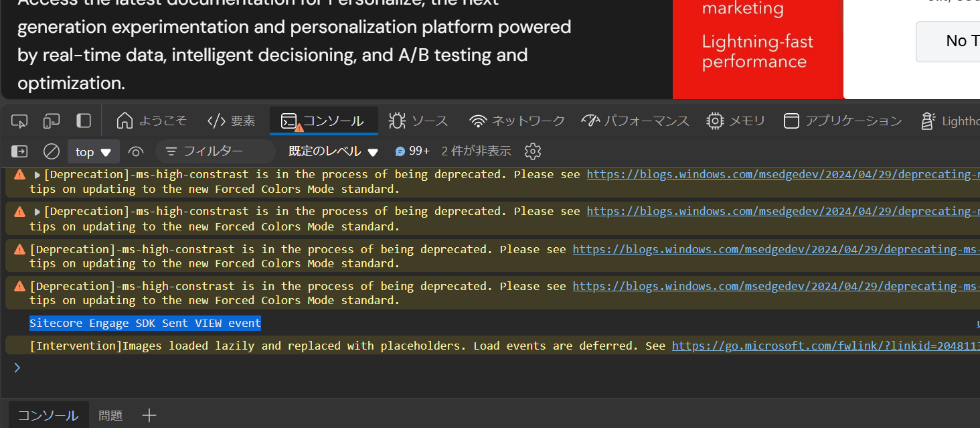Create a live expression with the eye icon
This screenshot has width=980, height=428.
(136, 152)
